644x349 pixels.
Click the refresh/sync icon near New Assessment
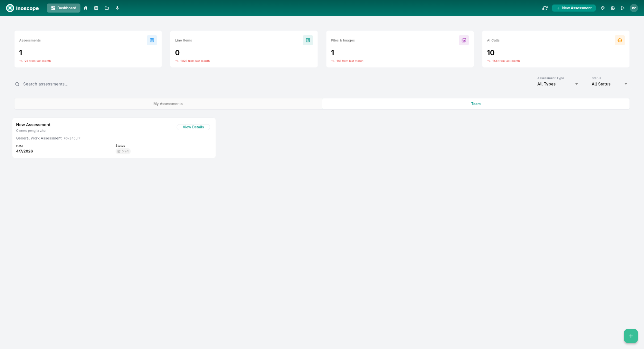pos(545,8)
